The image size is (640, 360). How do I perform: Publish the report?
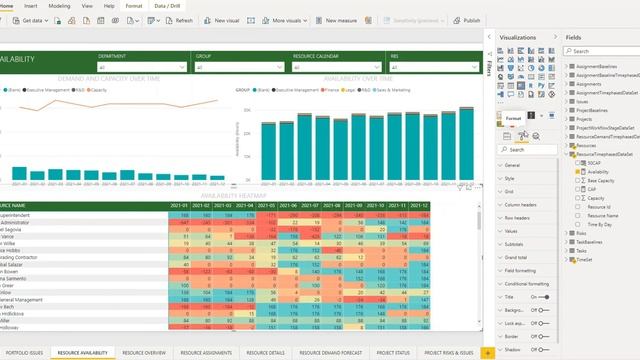pos(467,20)
